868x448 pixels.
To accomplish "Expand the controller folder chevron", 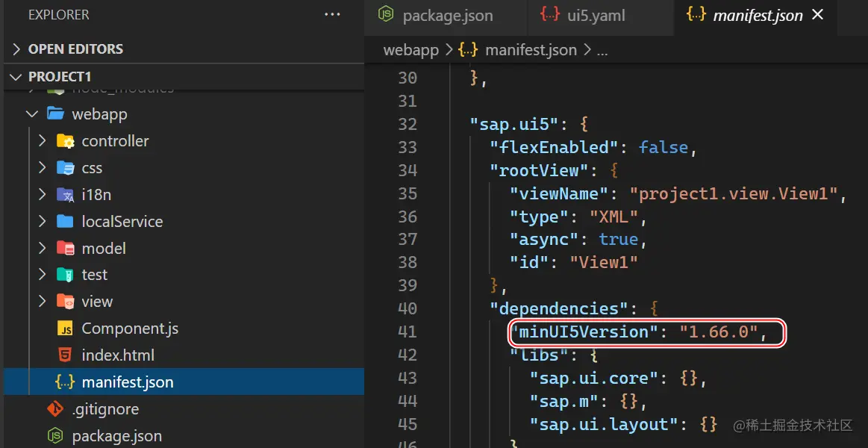I will click(x=42, y=141).
